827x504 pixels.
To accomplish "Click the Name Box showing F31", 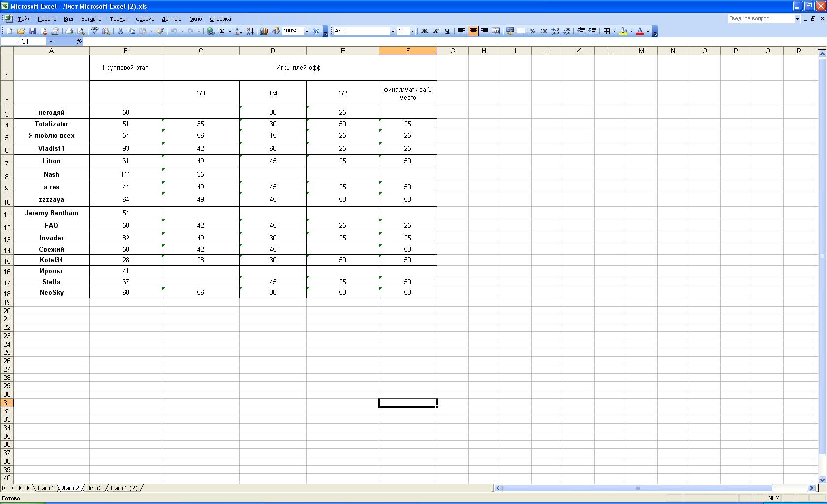I will coord(24,41).
